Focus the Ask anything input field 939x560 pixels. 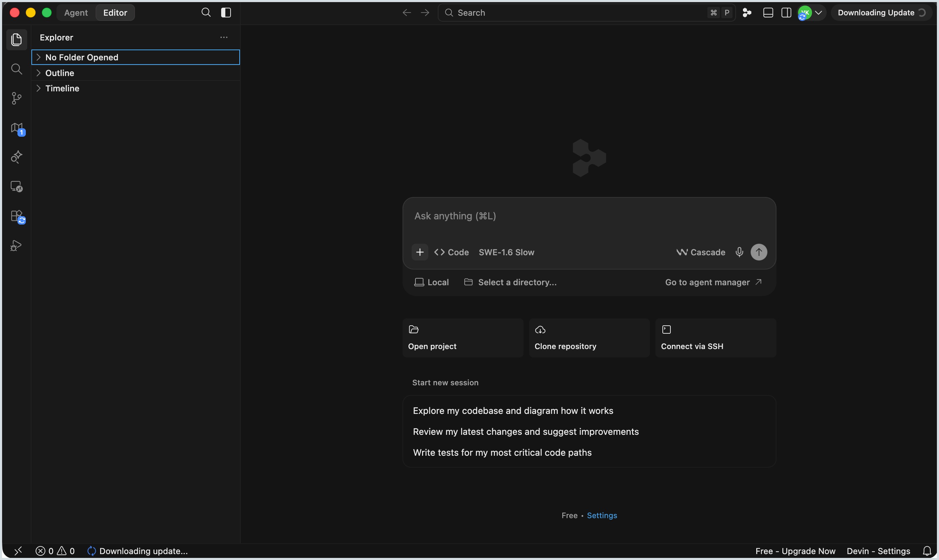click(x=589, y=216)
